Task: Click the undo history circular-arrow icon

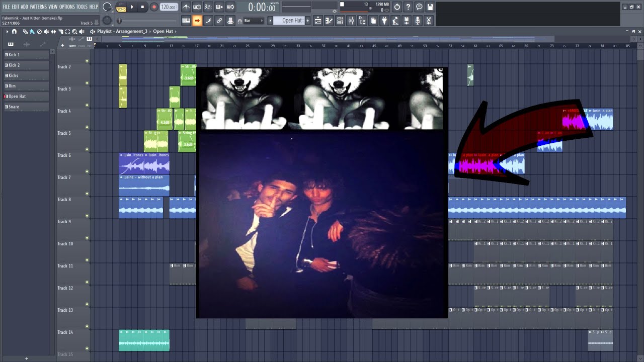Action: [397, 7]
